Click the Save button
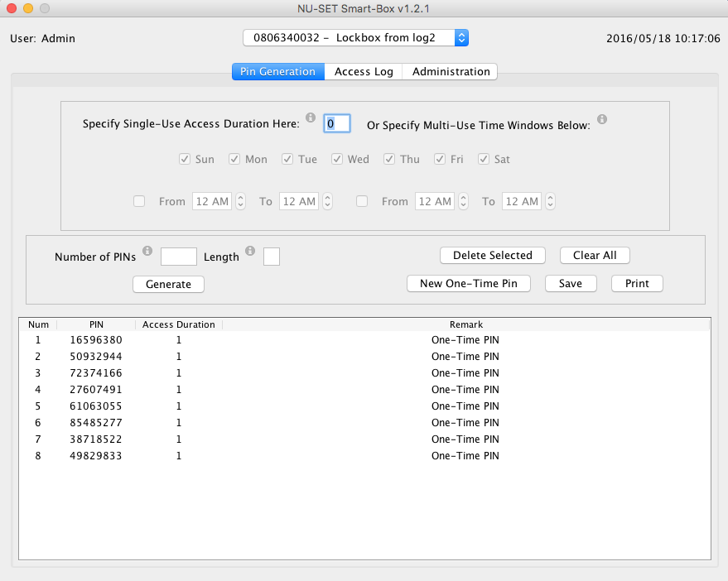728x581 pixels. coord(571,284)
